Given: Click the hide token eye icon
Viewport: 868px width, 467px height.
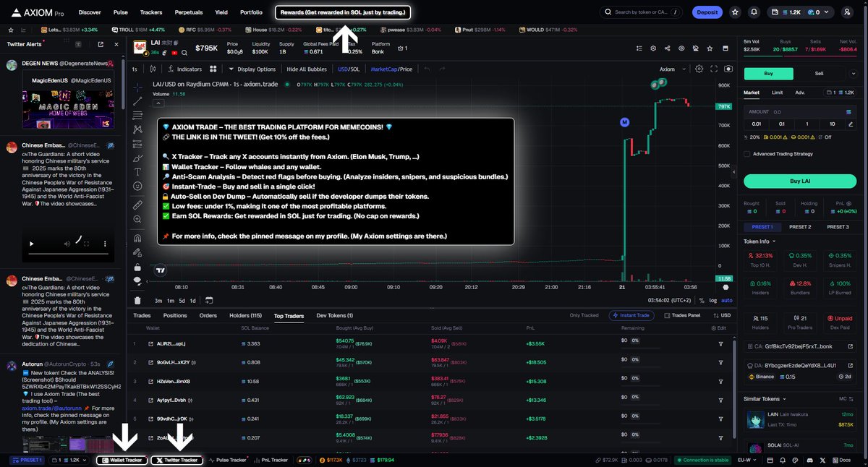Looking at the screenshot, I should [681, 48].
